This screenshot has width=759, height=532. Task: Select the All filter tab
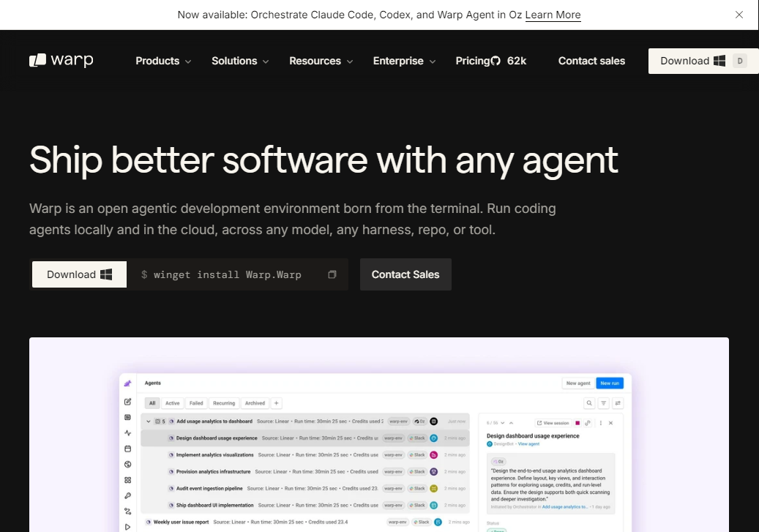pyautogui.click(x=152, y=403)
